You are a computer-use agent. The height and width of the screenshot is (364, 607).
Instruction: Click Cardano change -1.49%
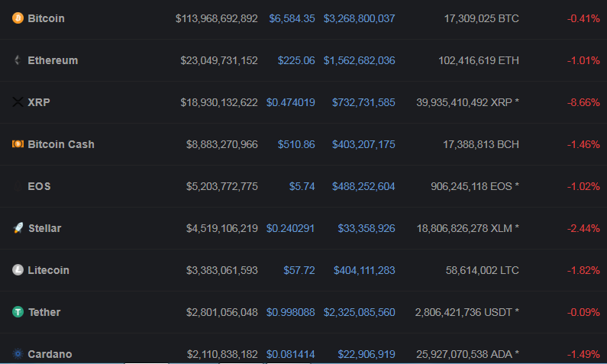click(583, 354)
